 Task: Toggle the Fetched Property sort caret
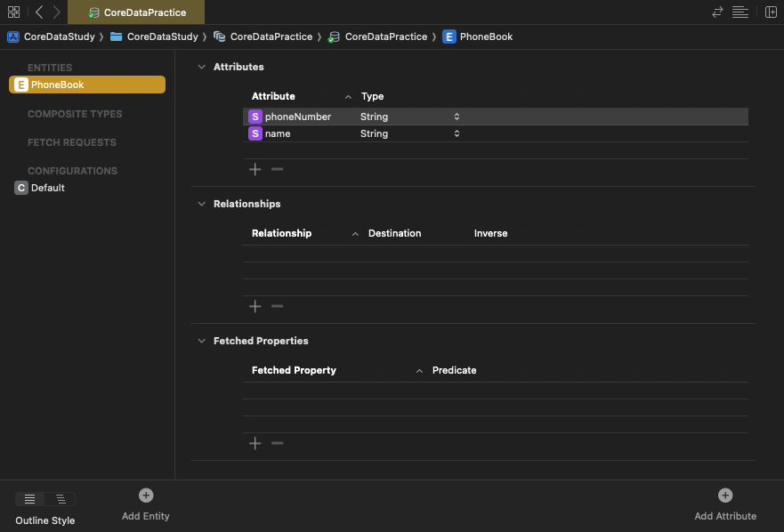419,370
